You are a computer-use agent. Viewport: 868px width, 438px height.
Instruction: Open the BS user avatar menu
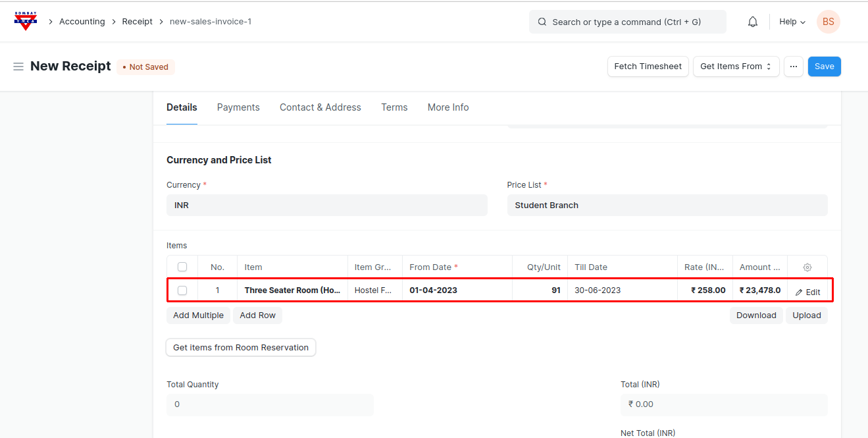[x=828, y=22]
